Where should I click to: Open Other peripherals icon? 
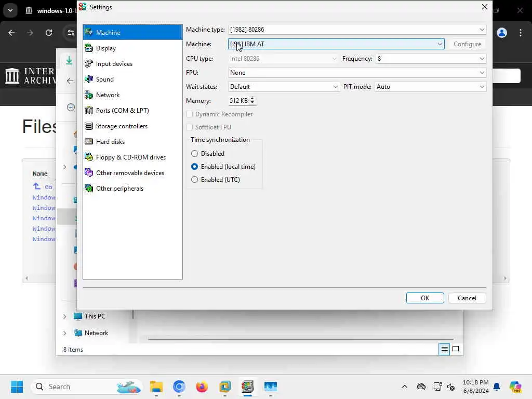coord(89,188)
